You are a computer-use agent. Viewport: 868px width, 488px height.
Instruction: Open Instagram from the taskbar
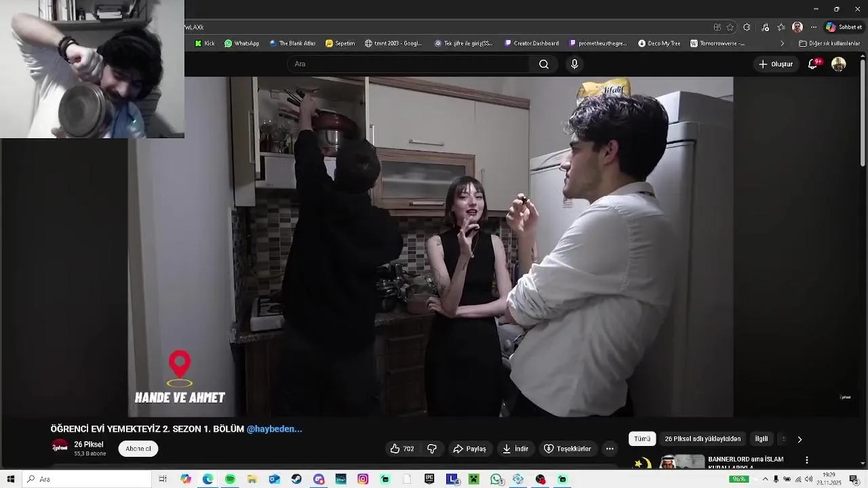pyautogui.click(x=363, y=479)
